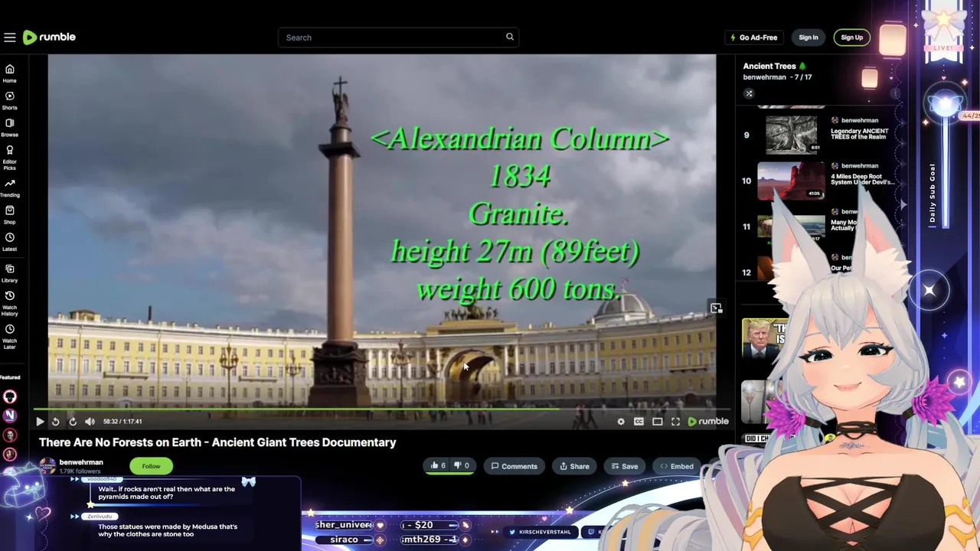Click the Embed button
This screenshot has height=551, width=980.
[677, 466]
